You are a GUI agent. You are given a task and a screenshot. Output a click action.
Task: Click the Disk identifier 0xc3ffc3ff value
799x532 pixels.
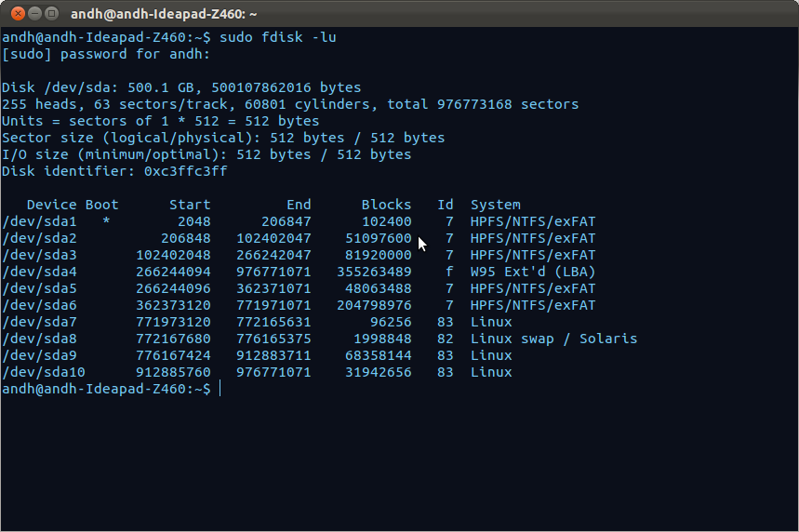(185, 171)
